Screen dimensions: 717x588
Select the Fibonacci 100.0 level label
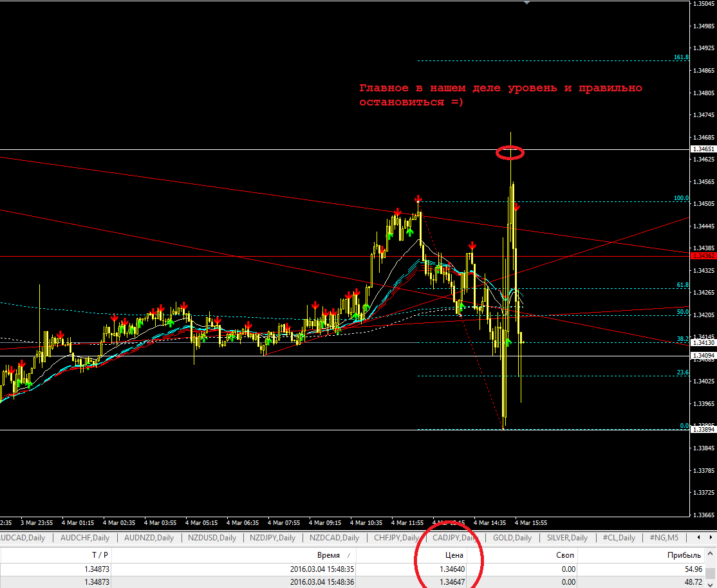(x=681, y=198)
